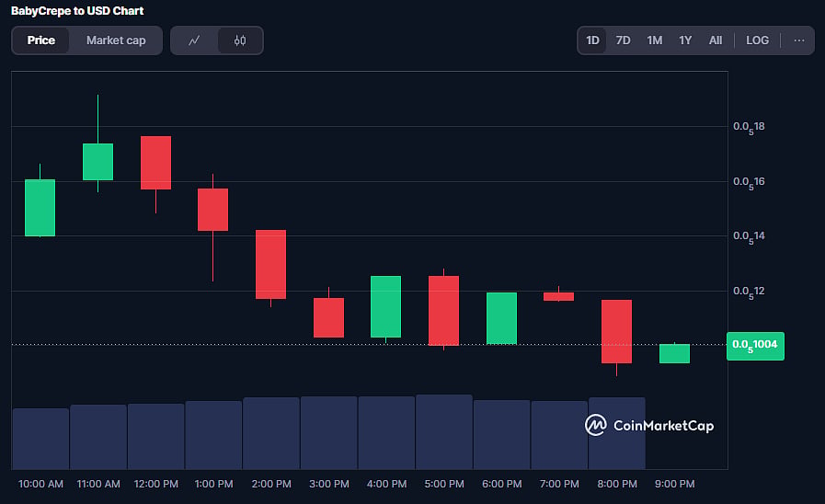Choose the 7D time range

pos(623,40)
